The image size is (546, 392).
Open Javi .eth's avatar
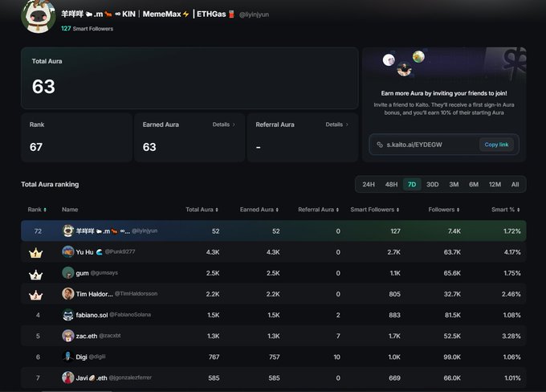(68, 378)
